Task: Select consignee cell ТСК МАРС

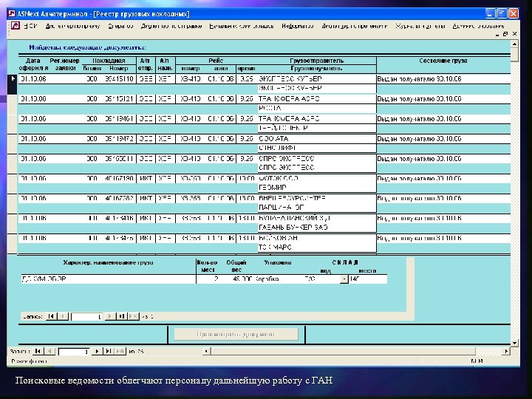Action: pyautogui.click(x=316, y=248)
